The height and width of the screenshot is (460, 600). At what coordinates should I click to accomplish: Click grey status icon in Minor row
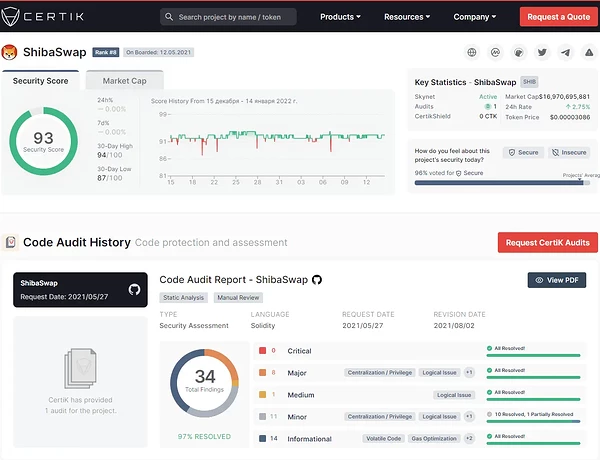click(489, 414)
